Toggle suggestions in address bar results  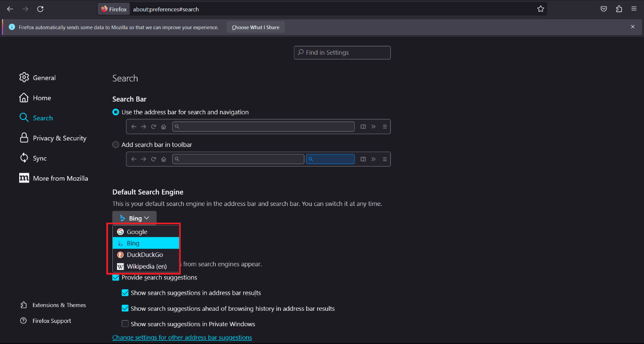tap(125, 293)
